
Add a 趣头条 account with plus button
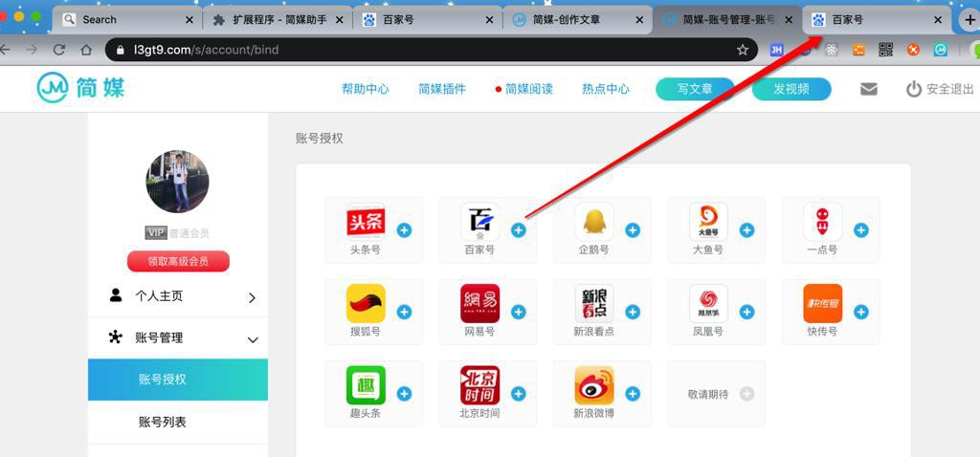click(405, 394)
